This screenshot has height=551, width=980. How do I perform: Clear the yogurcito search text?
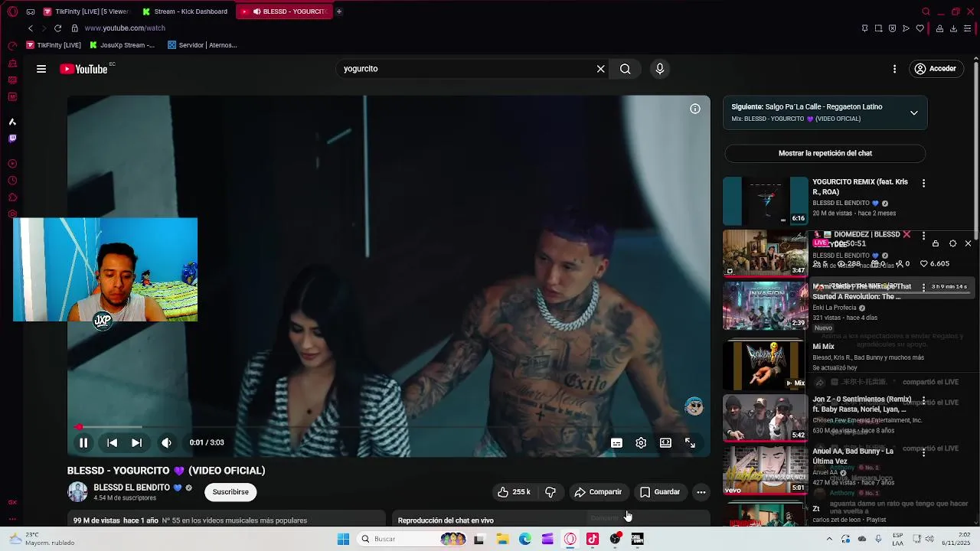(x=601, y=69)
